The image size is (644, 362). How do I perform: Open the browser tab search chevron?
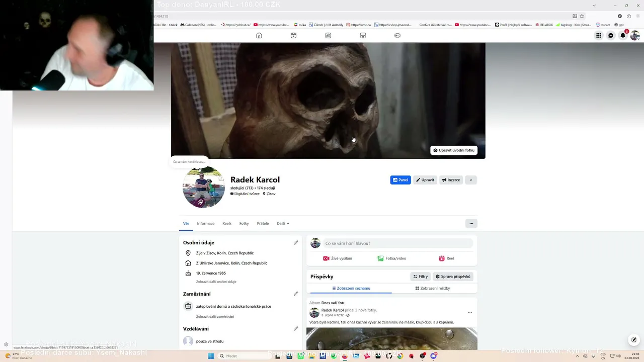pyautogui.click(x=594, y=5)
